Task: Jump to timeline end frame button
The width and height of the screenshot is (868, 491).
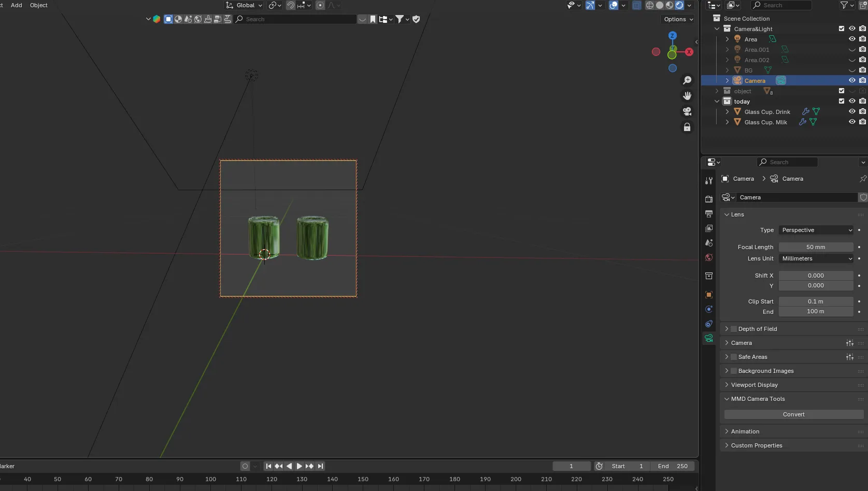Action: click(x=321, y=466)
